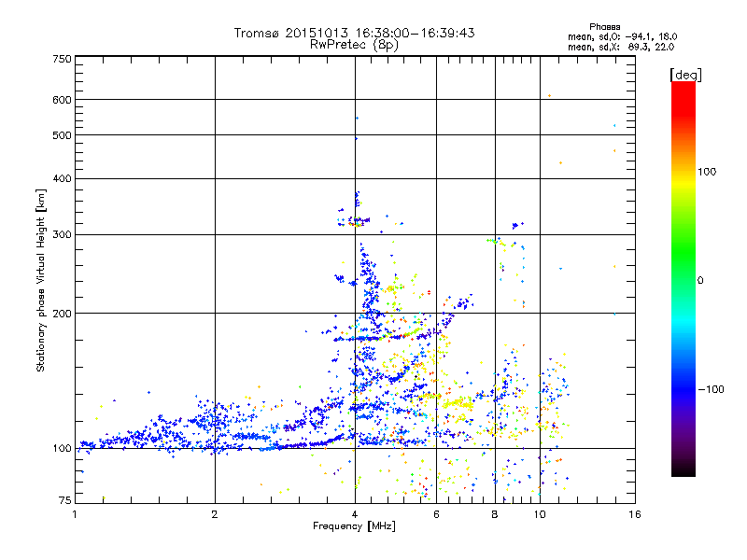Click the y-axis tick label '75'

click(x=65, y=500)
